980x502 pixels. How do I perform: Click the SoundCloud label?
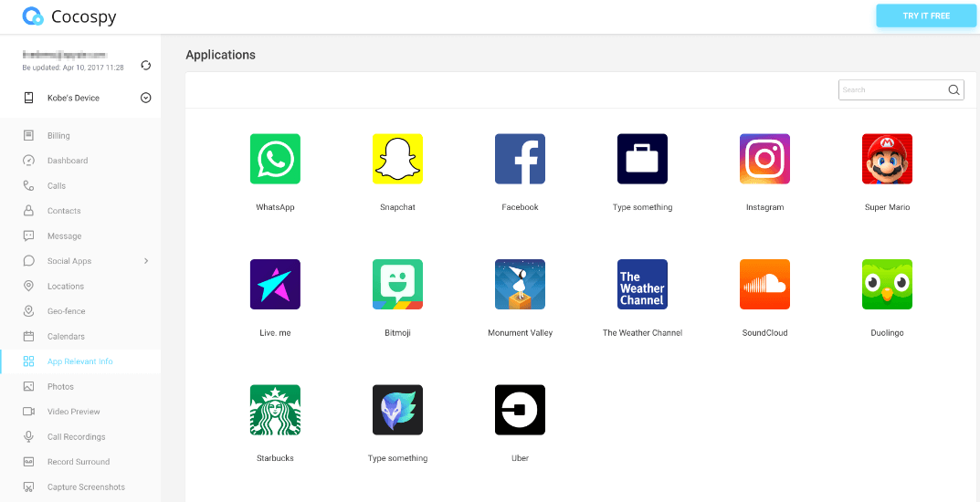pos(765,333)
